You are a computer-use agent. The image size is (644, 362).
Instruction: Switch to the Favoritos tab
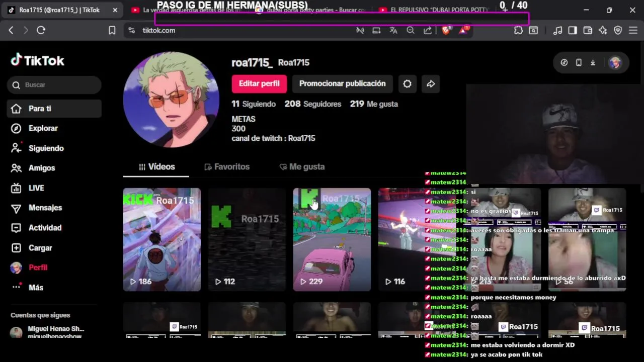(x=227, y=167)
